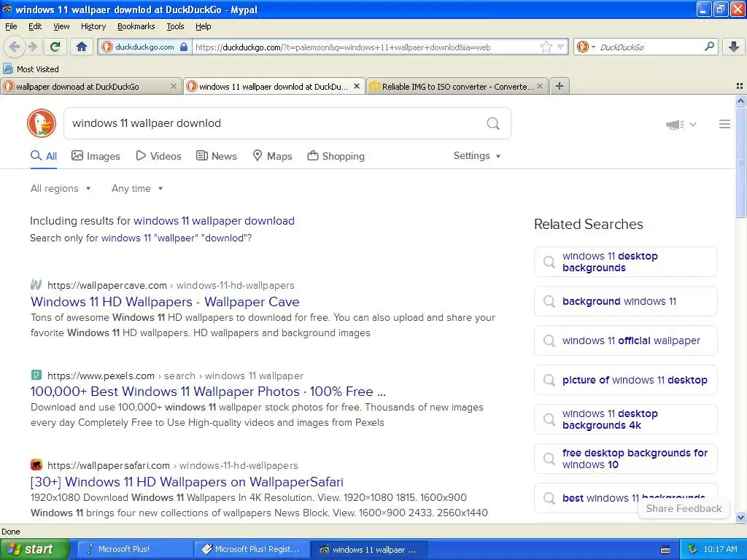This screenshot has height=560, width=747.
Task: Open '100,000+ Best Windows 11 Wallpaper Photos' result
Action: point(208,392)
